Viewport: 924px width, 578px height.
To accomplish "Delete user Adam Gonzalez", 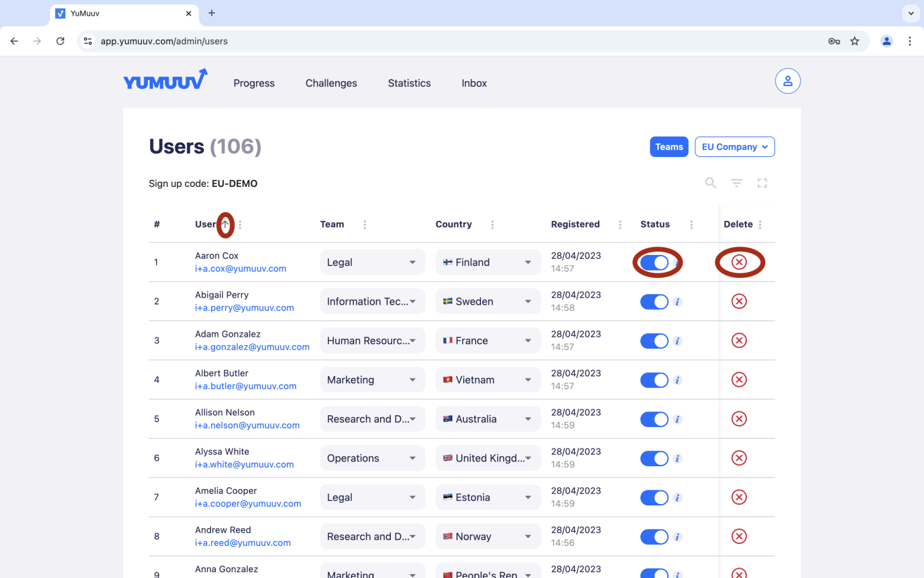I will pos(739,341).
